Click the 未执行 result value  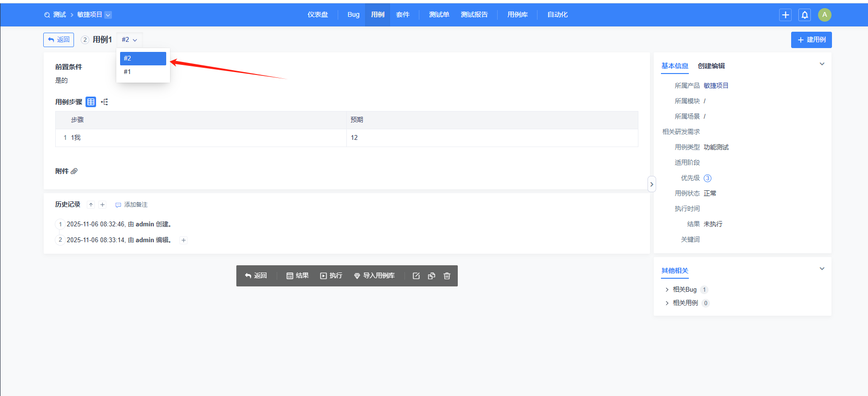point(713,224)
